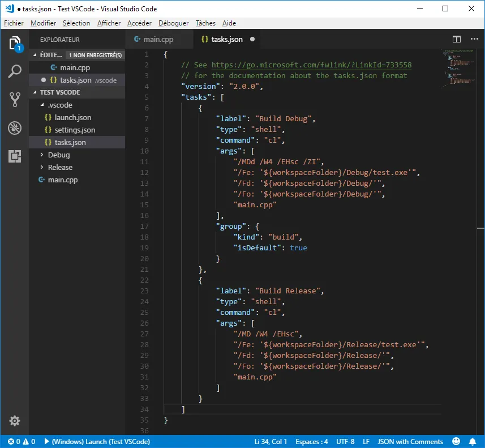Click line number 17 in the gutter
The height and width of the screenshot is (448, 485).
pos(144,227)
